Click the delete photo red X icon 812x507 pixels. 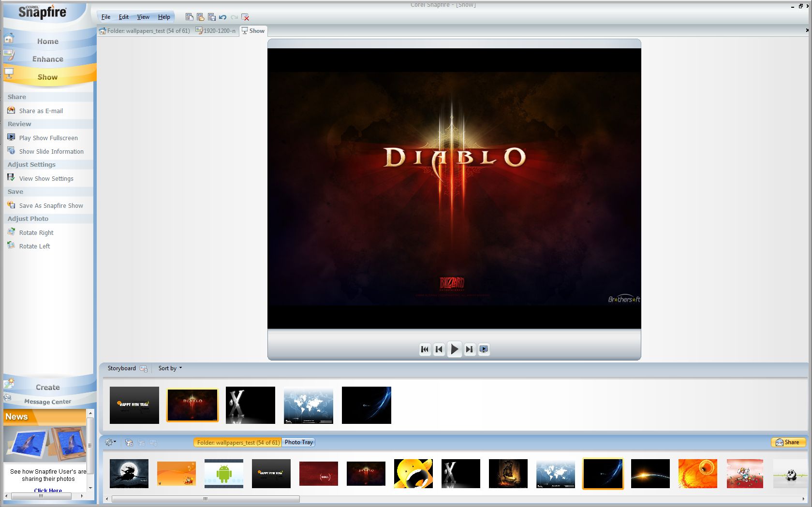pyautogui.click(x=245, y=17)
